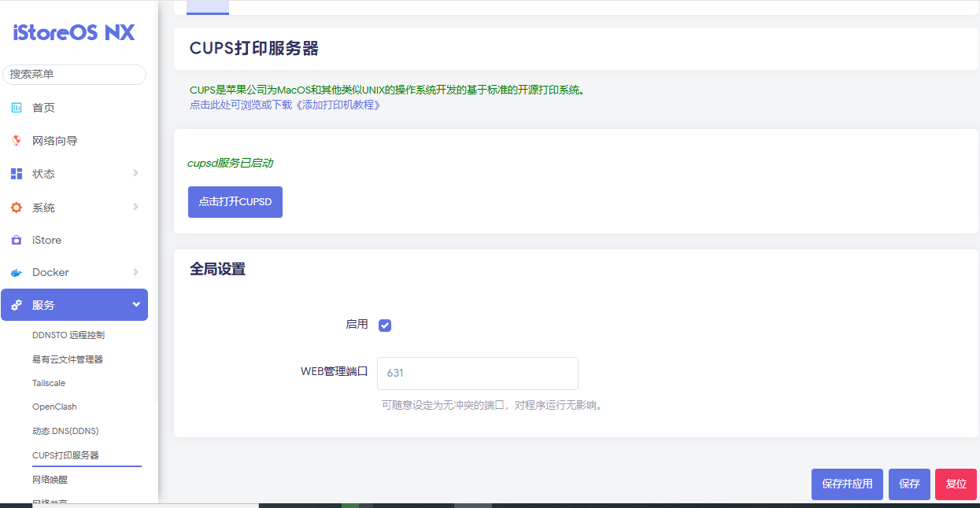Open iStore via its sidebar icon
Screen dimensions: 980x508
[x=17, y=240]
